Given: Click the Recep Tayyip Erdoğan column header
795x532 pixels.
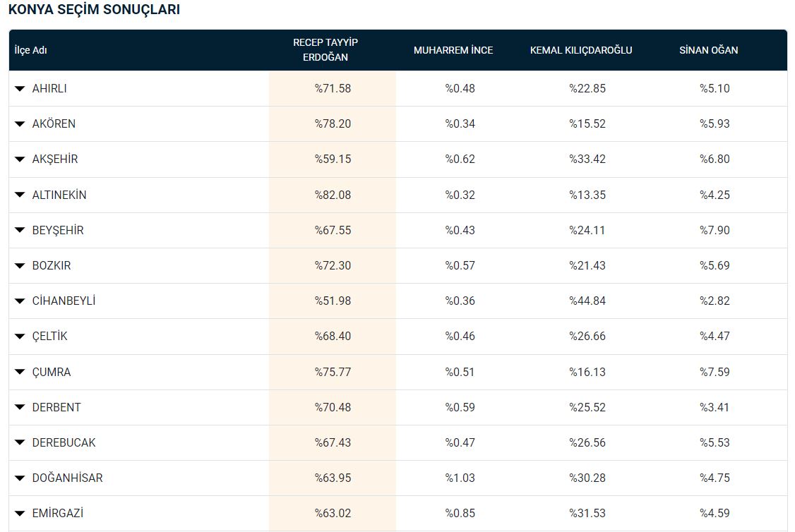Looking at the screenshot, I should 325,50.
